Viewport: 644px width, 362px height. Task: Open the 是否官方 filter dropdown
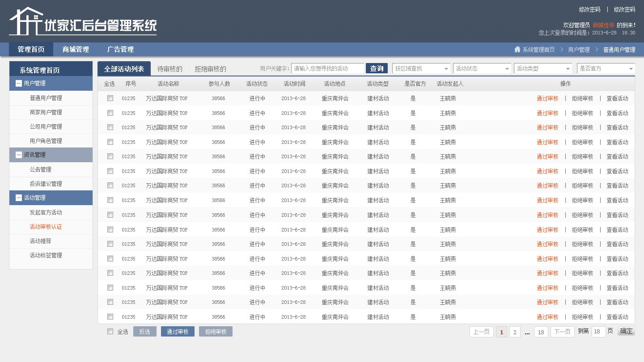coord(606,68)
